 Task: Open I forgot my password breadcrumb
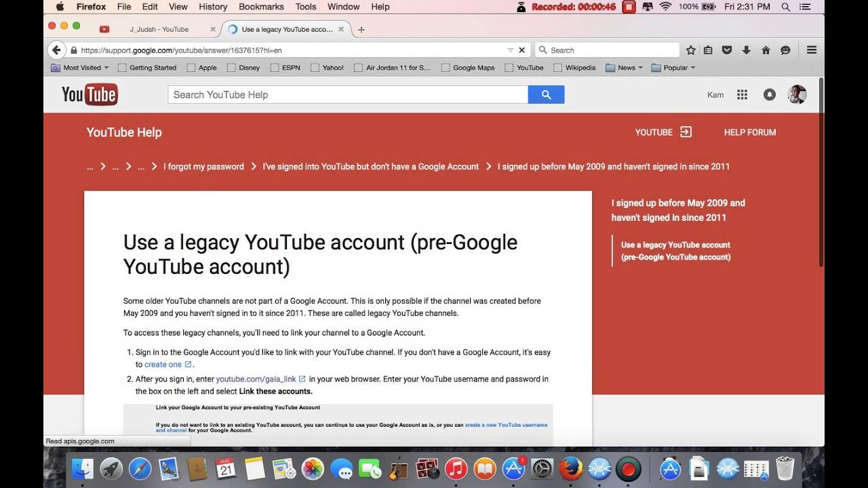point(203,167)
